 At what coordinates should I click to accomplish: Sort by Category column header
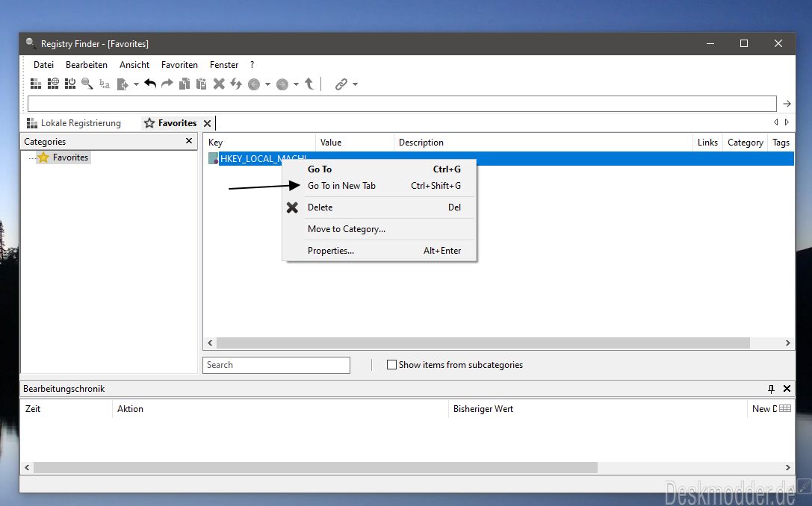click(746, 143)
